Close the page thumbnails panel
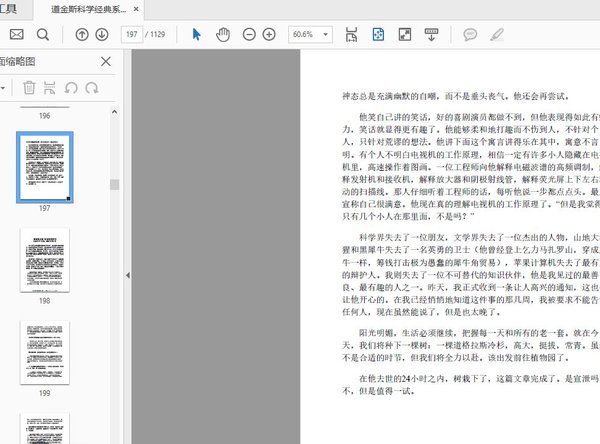 tap(106, 62)
